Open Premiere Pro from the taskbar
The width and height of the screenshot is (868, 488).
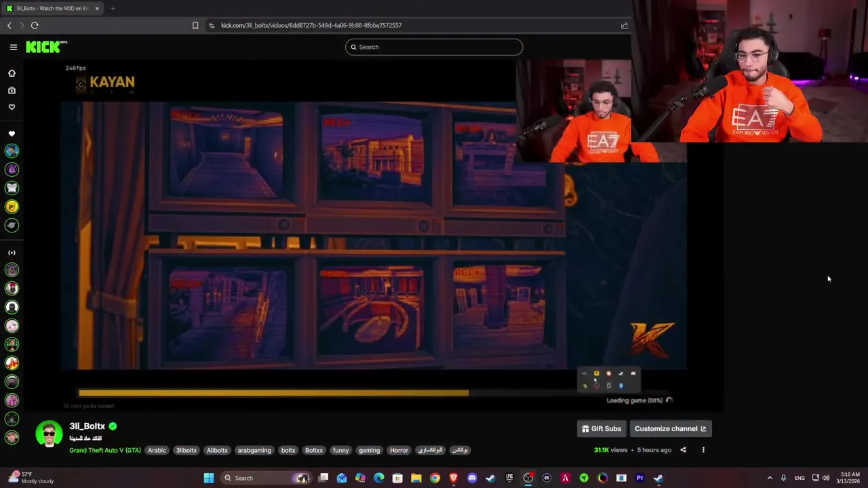[639, 478]
